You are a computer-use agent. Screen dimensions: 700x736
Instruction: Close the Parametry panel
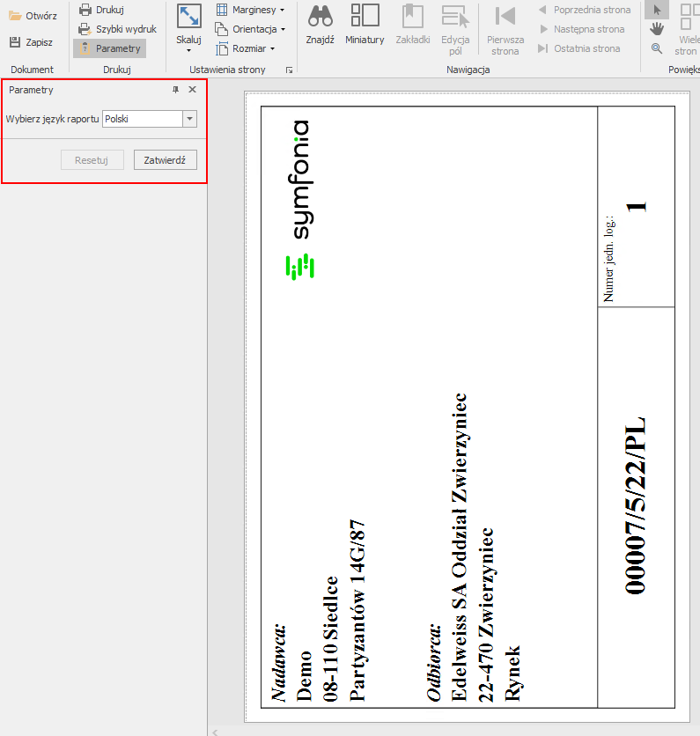coord(192,90)
